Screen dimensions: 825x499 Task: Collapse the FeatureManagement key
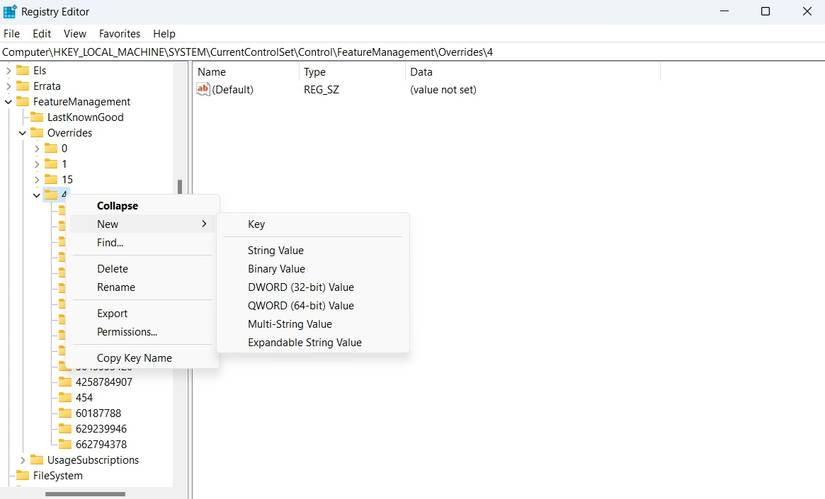click(x=8, y=102)
